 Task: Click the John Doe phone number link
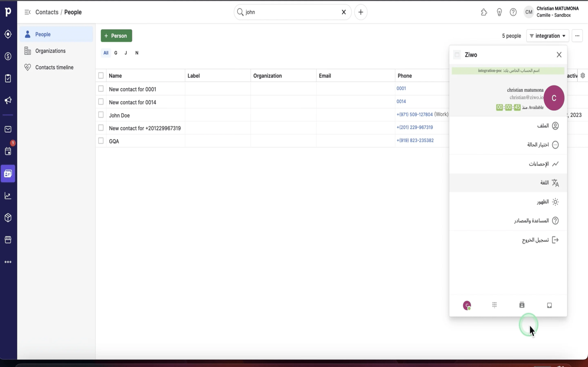click(414, 114)
